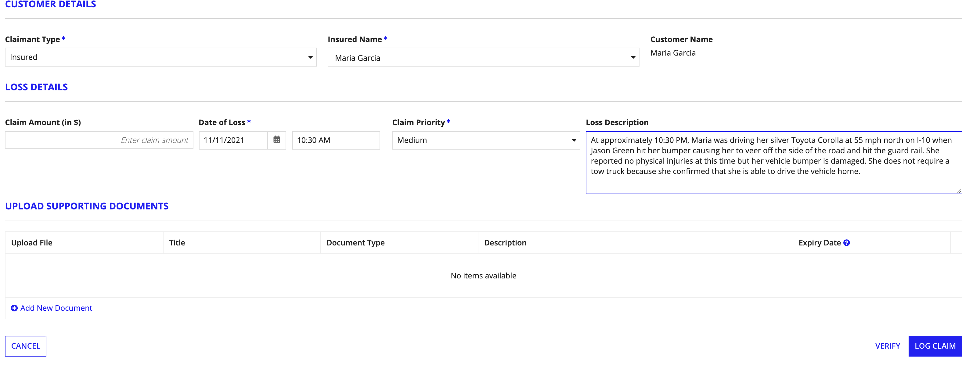Click the Expiry Date help icon
Image resolution: width=980 pixels, height=370 pixels.
coord(846,243)
